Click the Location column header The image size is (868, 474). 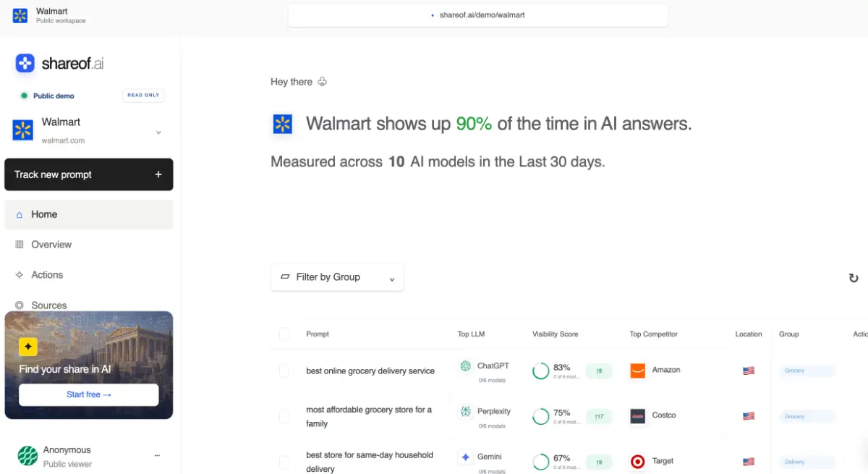(x=749, y=334)
